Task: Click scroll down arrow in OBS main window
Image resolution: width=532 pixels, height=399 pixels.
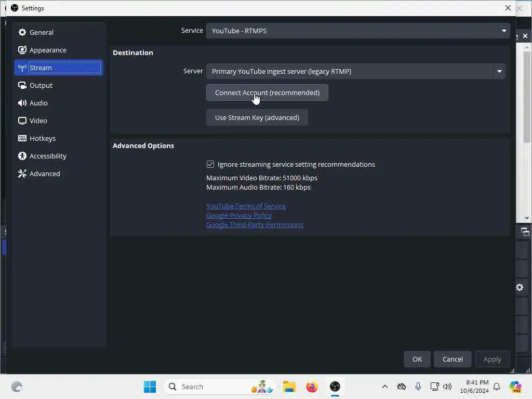Action: 527,218
